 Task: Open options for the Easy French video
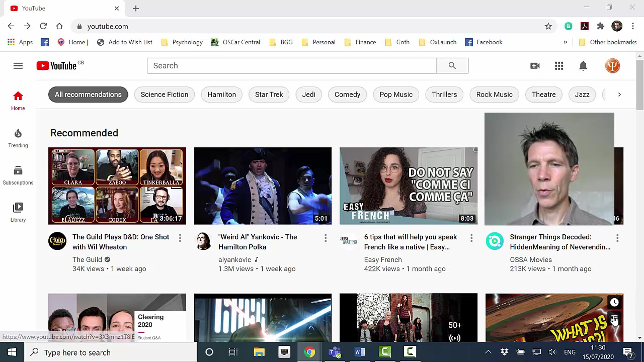click(471, 238)
